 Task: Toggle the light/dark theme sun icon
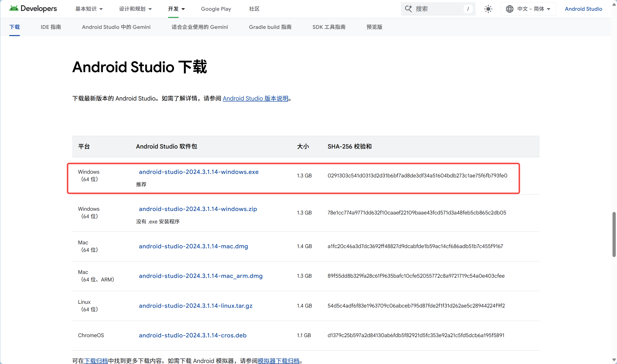pyautogui.click(x=488, y=9)
